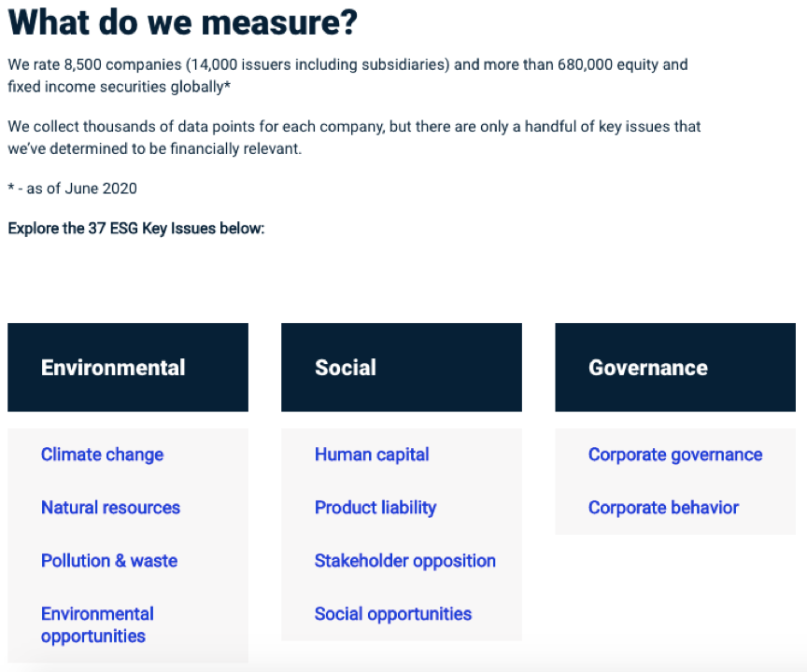The height and width of the screenshot is (672, 807).
Task: Click the Human capital link
Action: (x=372, y=455)
